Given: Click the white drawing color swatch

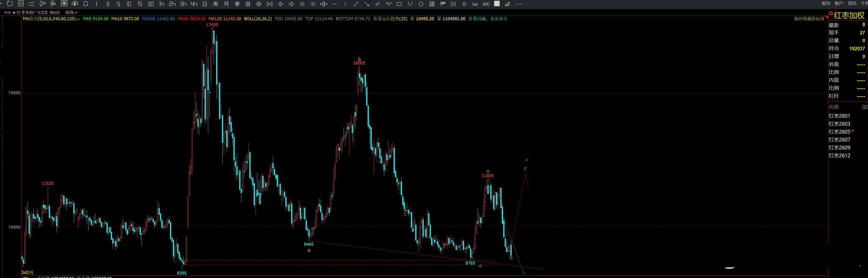Looking at the screenshot, I should pyautogui.click(x=497, y=4).
